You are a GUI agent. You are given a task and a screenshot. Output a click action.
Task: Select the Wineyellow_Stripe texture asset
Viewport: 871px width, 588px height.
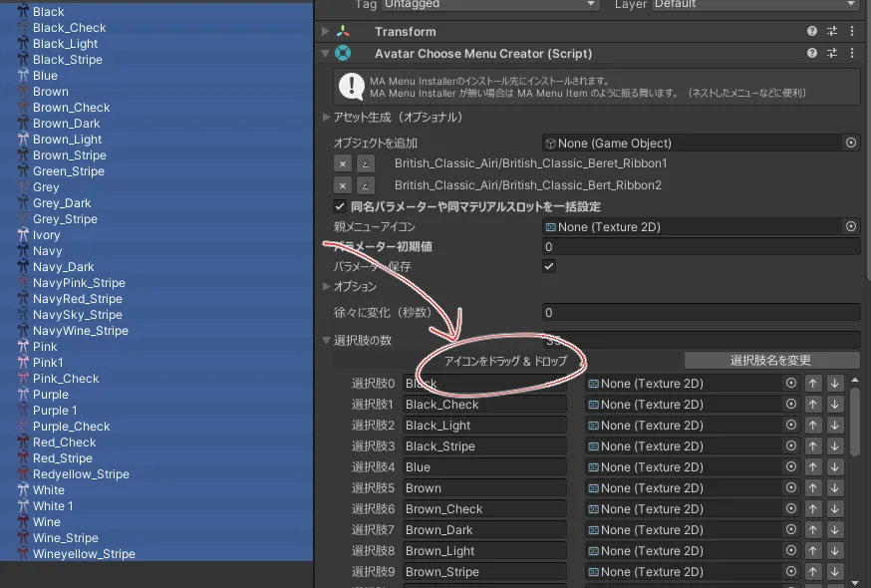tap(84, 554)
